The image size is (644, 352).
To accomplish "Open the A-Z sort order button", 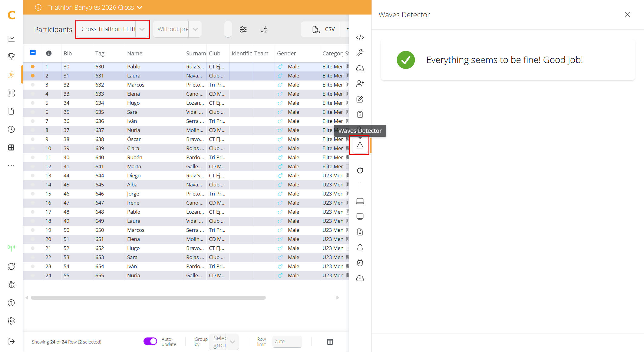I will click(x=264, y=29).
